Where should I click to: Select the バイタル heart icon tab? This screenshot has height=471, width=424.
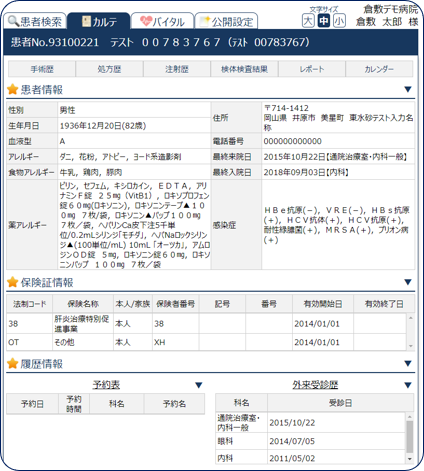click(162, 21)
